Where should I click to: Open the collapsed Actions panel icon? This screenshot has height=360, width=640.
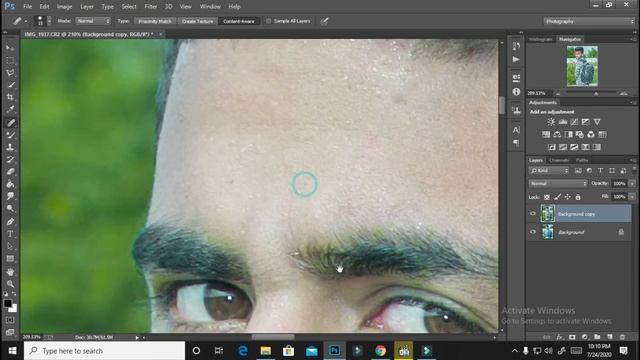point(516,60)
